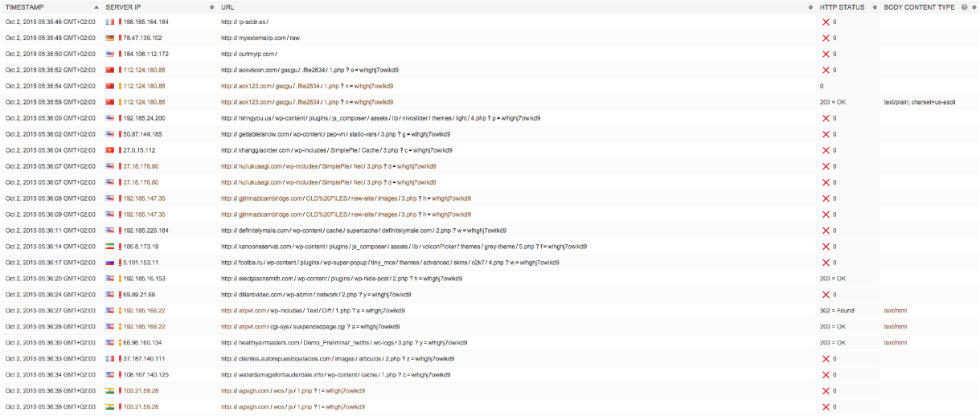
Task: Sort using the arrow right of HTTP Status
Action: (874, 7)
